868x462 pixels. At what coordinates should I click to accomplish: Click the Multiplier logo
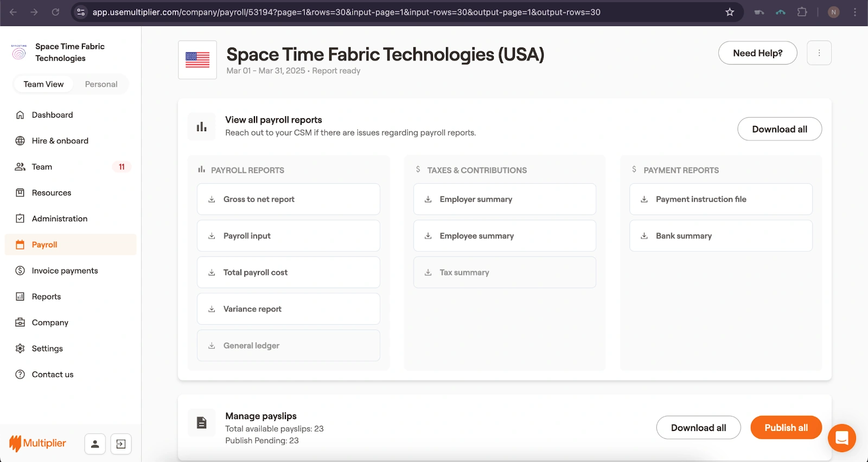tap(37, 444)
